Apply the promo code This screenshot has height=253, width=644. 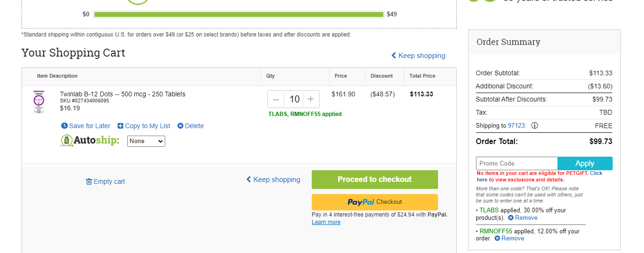[x=585, y=163]
